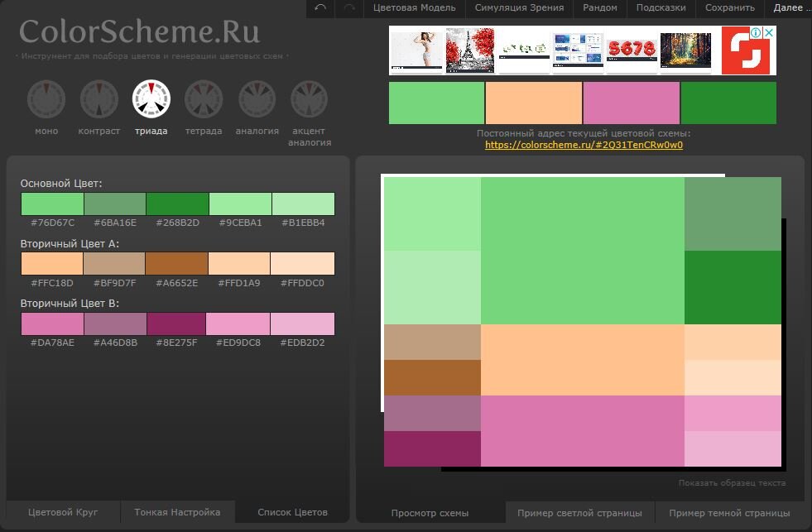This screenshot has width=812, height=532.
Task: Select the контраст scheme wheel icon
Action: click(x=98, y=98)
